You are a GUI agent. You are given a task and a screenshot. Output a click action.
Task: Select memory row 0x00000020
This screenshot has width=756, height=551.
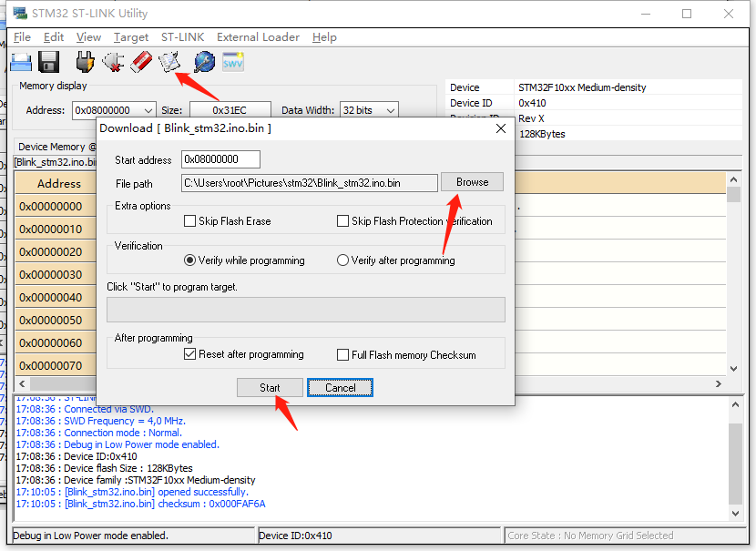[56, 251]
